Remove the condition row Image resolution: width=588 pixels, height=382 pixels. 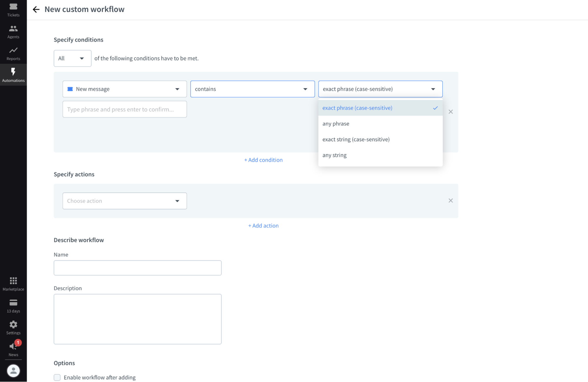click(451, 112)
